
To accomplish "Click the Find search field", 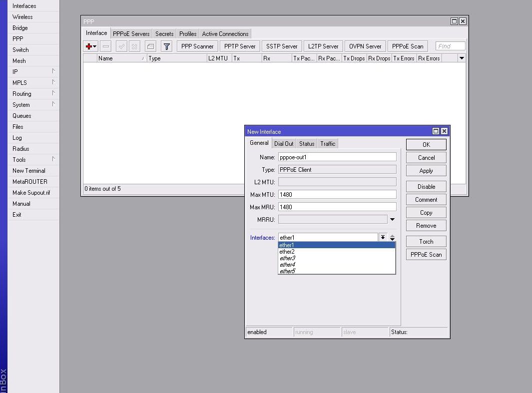I will click(450, 46).
